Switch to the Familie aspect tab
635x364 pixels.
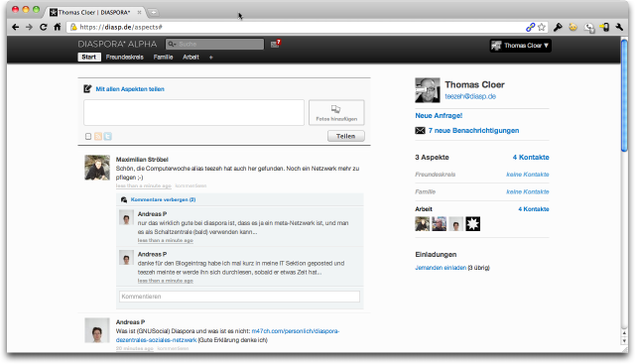coord(163,58)
